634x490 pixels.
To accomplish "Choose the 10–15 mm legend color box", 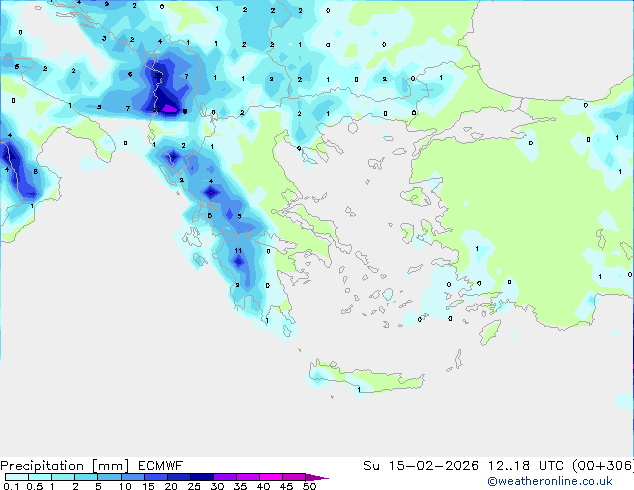I will click(x=132, y=477).
